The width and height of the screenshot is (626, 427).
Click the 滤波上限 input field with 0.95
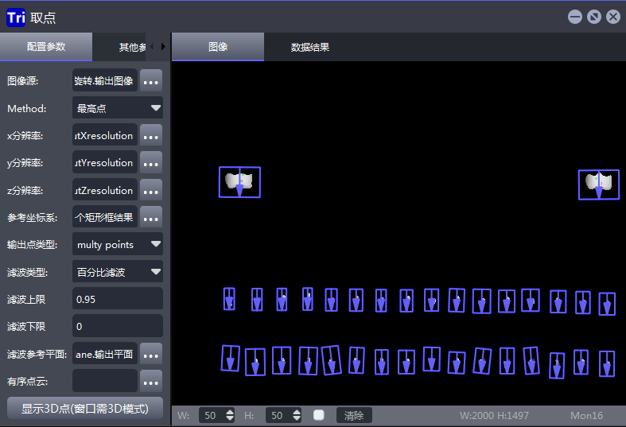(117, 299)
